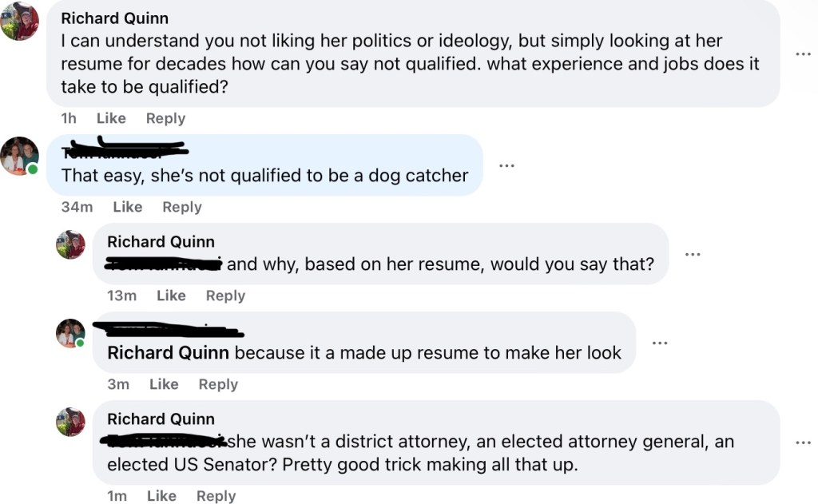Viewport: 818px width, 504px height.
Task: Like the newest reply posted 1m ago
Action: 161,496
